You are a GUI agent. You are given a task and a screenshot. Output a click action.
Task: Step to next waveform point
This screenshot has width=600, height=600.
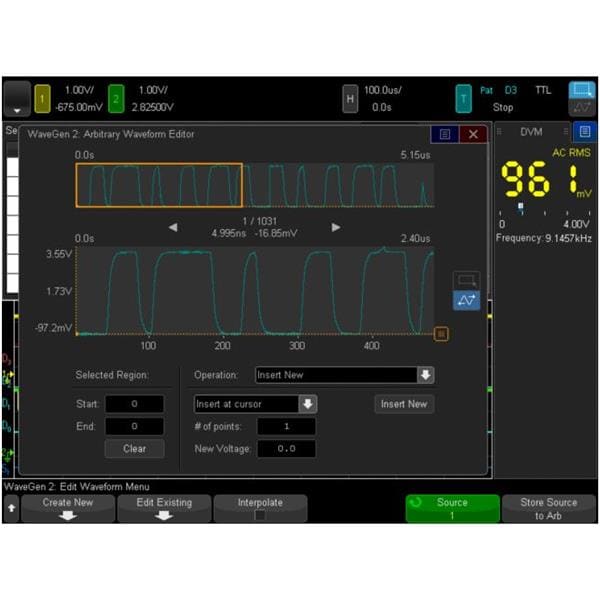(336, 227)
